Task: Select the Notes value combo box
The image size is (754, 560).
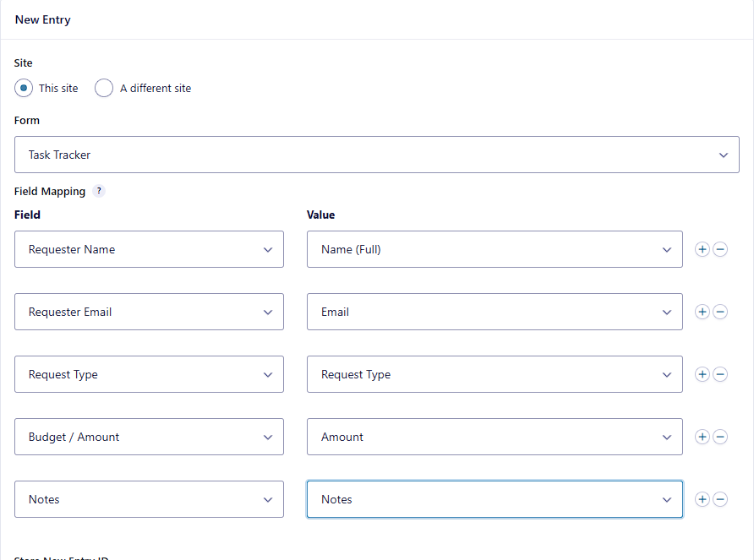Action: [x=494, y=499]
